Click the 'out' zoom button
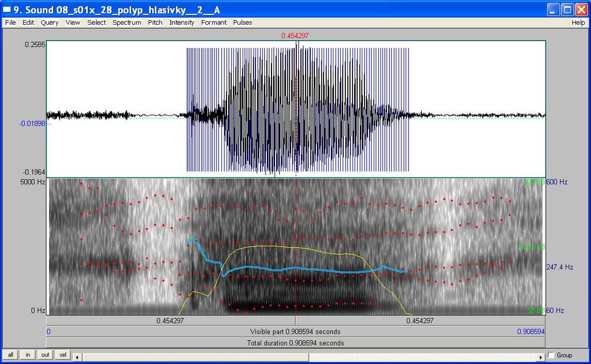 [x=45, y=355]
